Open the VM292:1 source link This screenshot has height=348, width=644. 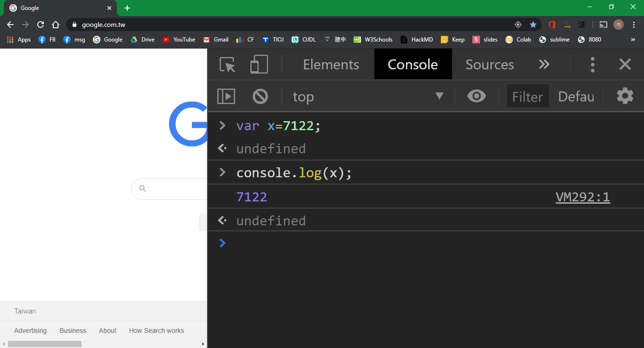583,197
